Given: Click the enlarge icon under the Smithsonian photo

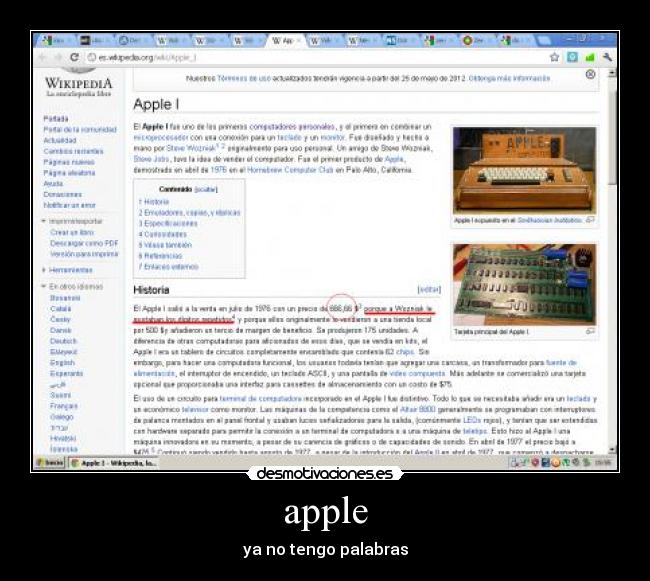Looking at the screenshot, I should coord(590,220).
